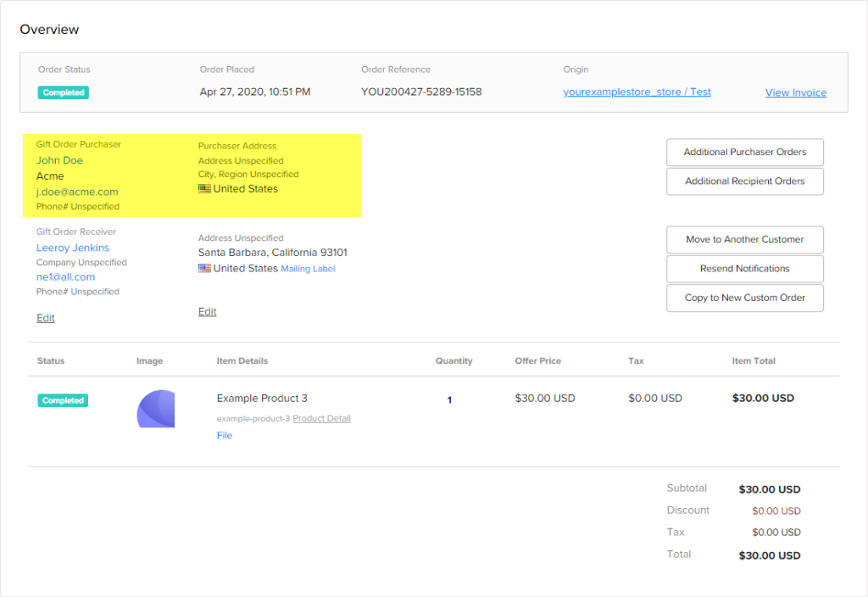Image resolution: width=868 pixels, height=597 pixels.
Task: Choose Copy to New Custom Order
Action: [x=744, y=298]
